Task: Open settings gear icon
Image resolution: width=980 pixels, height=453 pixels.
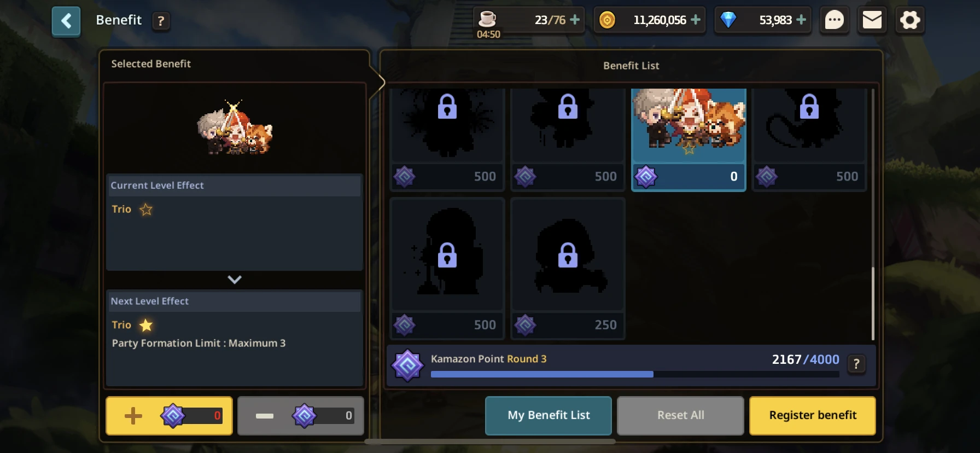Action: pos(910,21)
